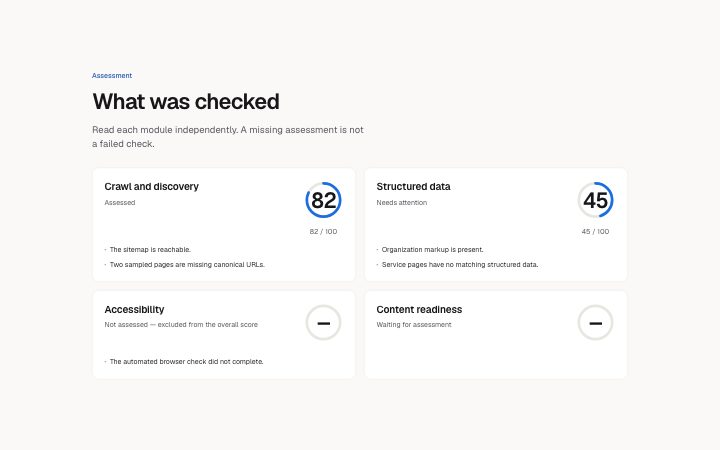Click the 82 score ring gauge
720x450 pixels.
pos(323,200)
